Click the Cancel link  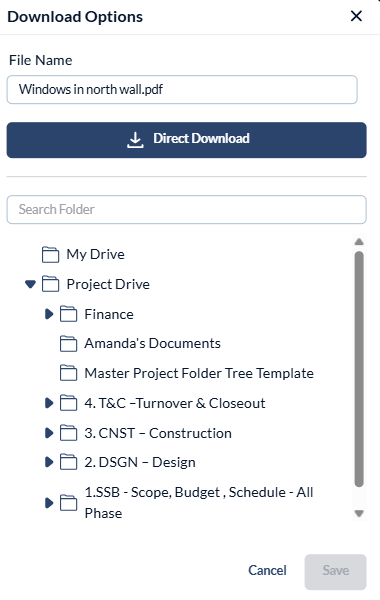(267, 571)
